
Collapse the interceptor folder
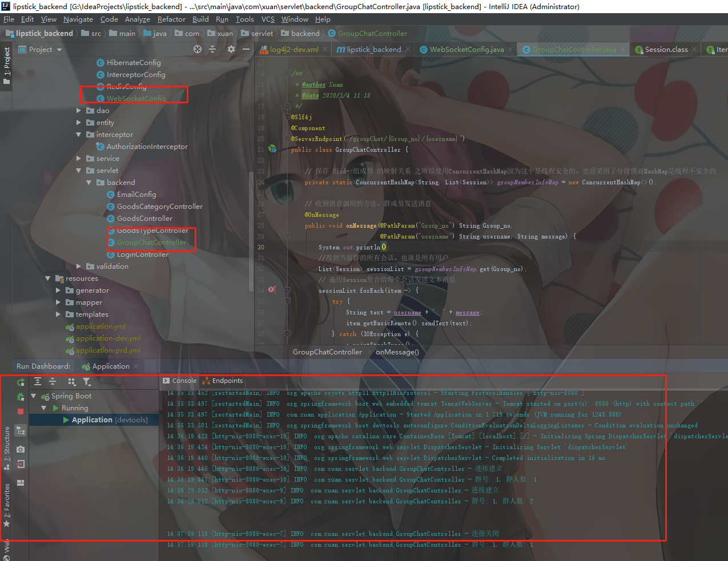point(79,135)
